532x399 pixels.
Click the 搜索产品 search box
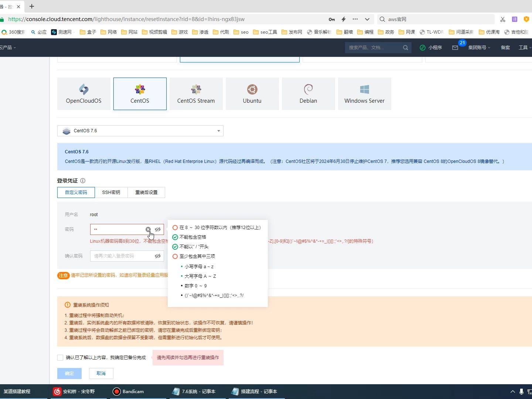378,48
